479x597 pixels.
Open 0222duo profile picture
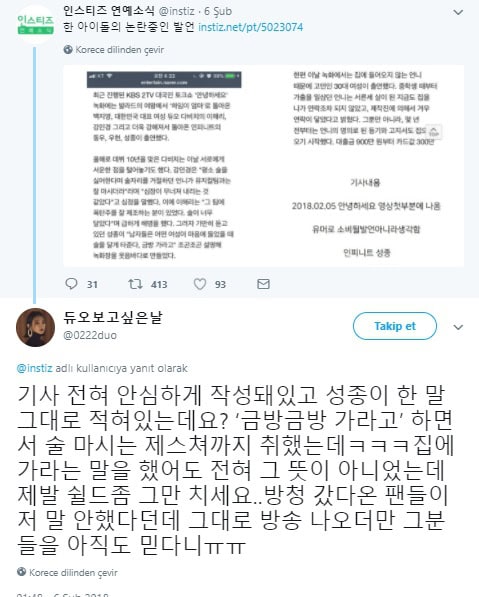coord(35,327)
